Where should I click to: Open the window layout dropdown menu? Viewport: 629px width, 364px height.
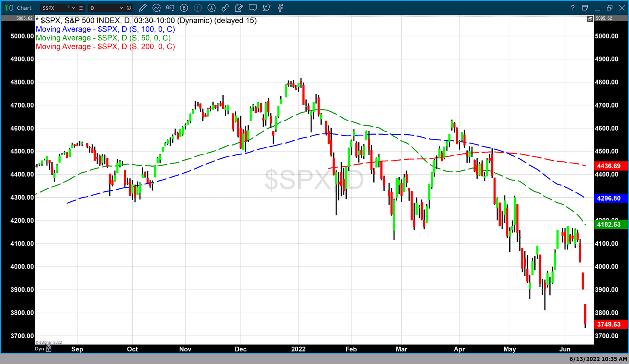point(585,8)
